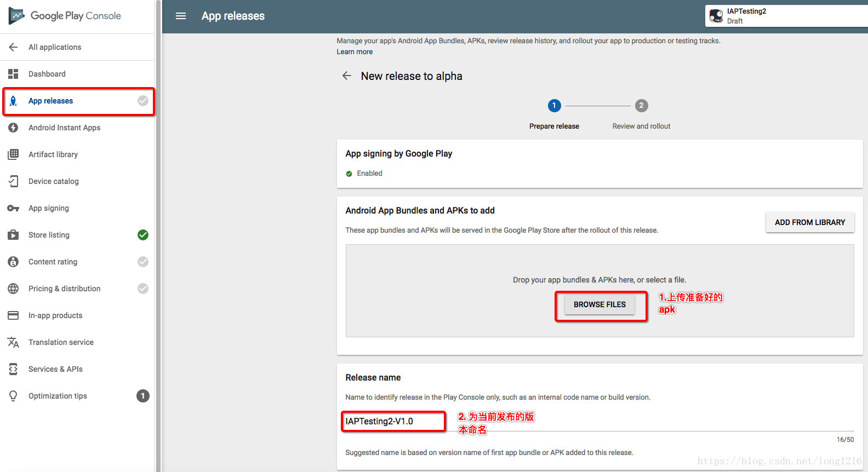Screen dimensions: 868x472
Task: Click the Device catalog icon
Action: (x=13, y=181)
